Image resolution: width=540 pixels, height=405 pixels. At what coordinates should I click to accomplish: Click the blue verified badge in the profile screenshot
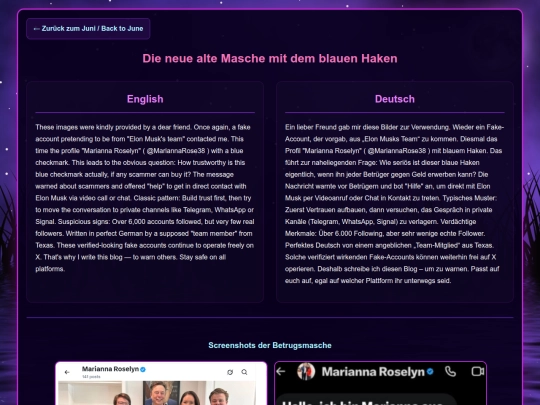coord(143,369)
